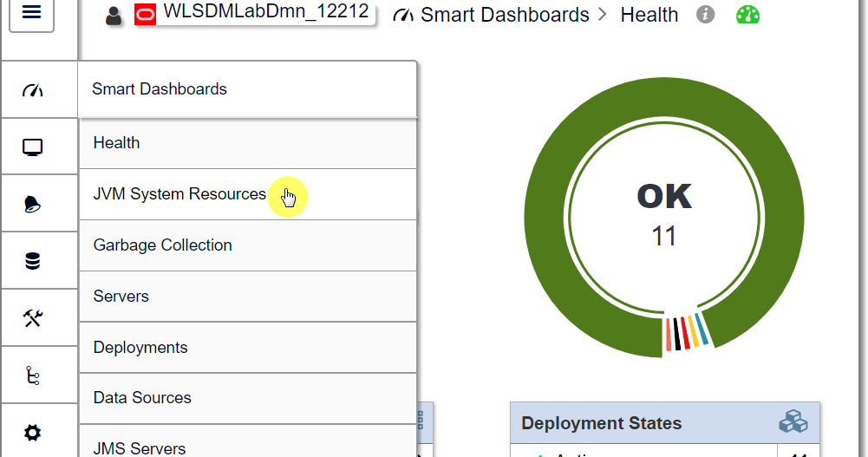The width and height of the screenshot is (868, 457).
Task: Choose JVM System Resources menu item
Action: point(248,194)
